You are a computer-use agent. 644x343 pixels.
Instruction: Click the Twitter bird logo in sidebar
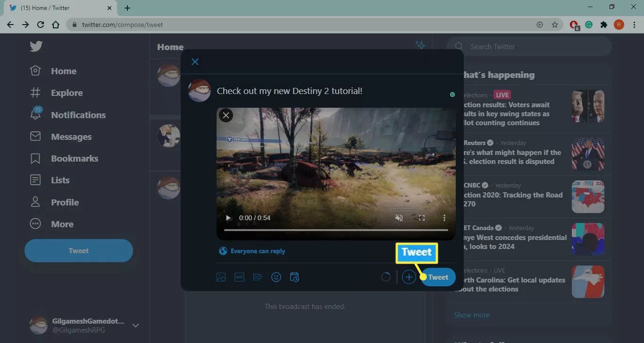coord(36,46)
